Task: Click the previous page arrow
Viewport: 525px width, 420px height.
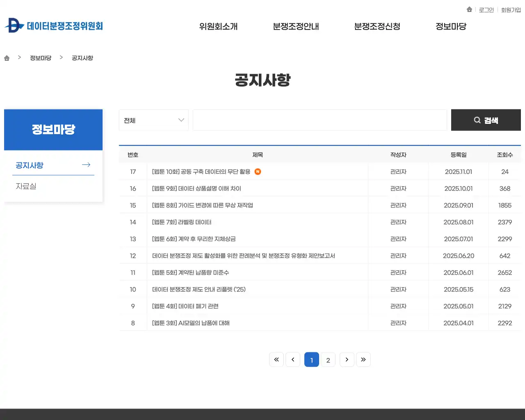Action: tap(292, 359)
